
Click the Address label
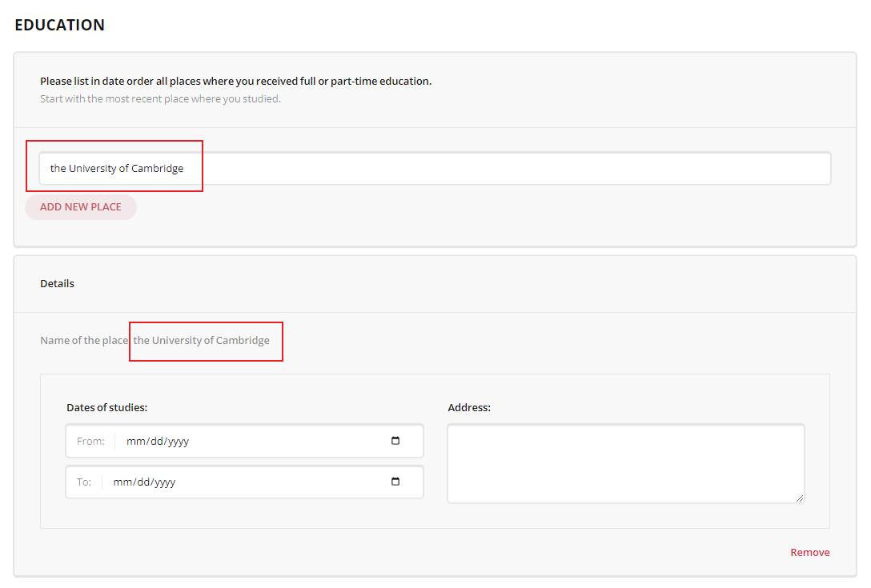point(469,407)
